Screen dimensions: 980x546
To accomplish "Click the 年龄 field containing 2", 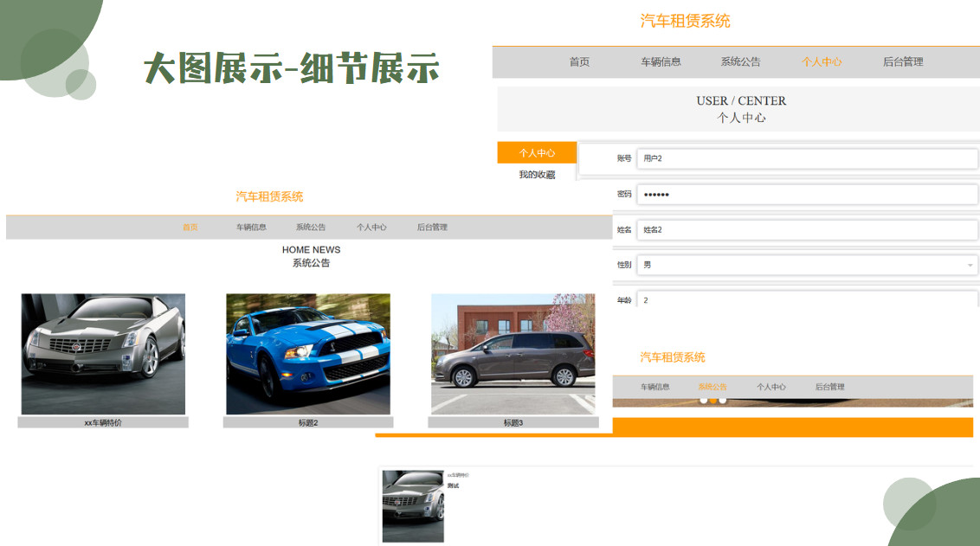I will [807, 300].
